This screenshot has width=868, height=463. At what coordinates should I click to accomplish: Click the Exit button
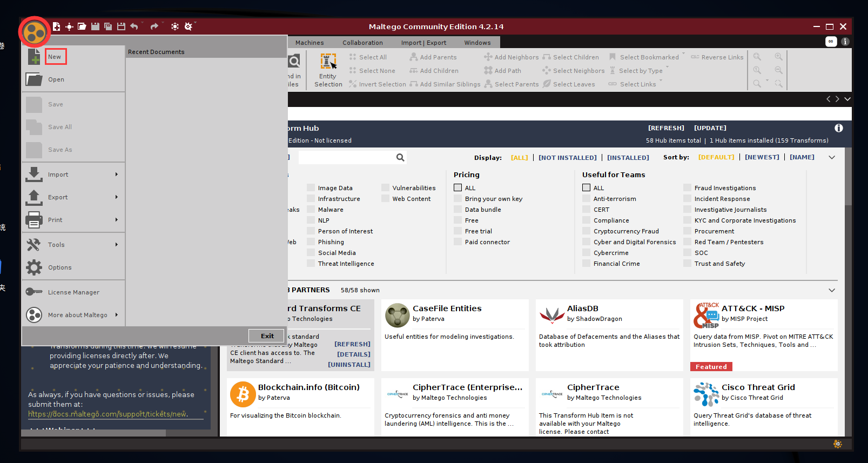click(x=266, y=335)
